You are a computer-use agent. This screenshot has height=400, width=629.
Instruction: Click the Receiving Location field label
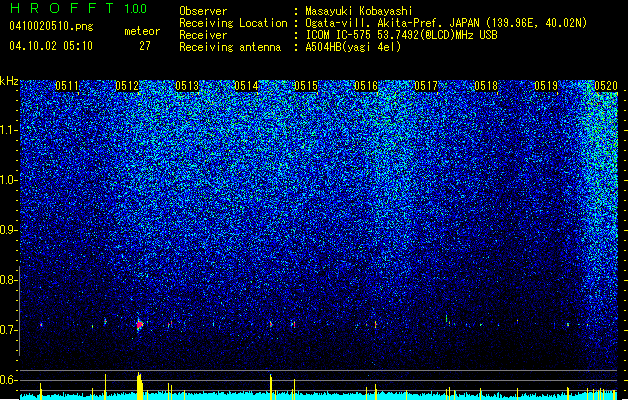(x=233, y=23)
